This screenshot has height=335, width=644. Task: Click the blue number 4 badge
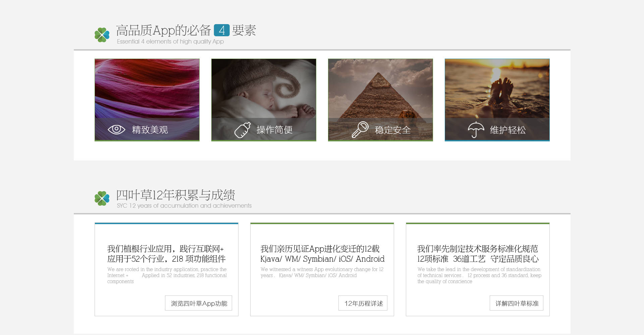[x=221, y=30]
